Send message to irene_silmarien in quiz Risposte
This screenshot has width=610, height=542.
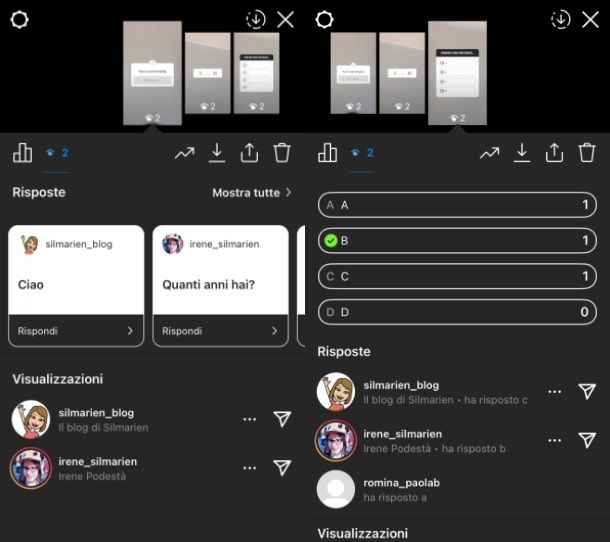(587, 440)
